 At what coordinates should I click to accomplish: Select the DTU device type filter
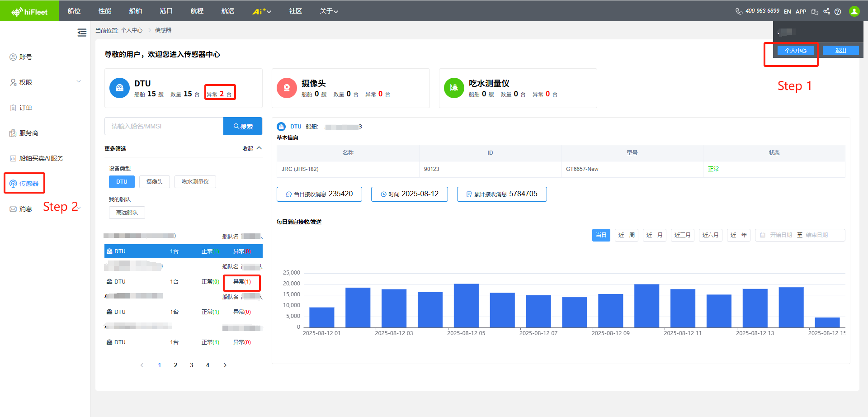coord(122,182)
